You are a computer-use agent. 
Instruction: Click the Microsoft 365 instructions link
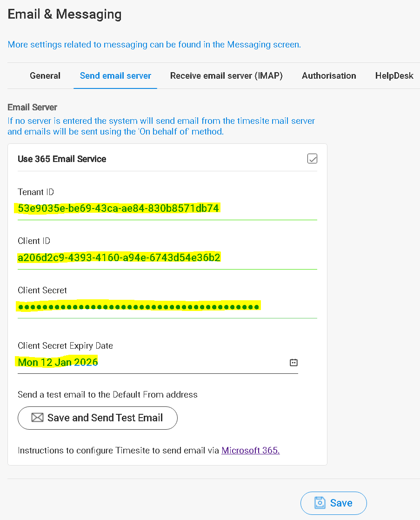point(250,450)
